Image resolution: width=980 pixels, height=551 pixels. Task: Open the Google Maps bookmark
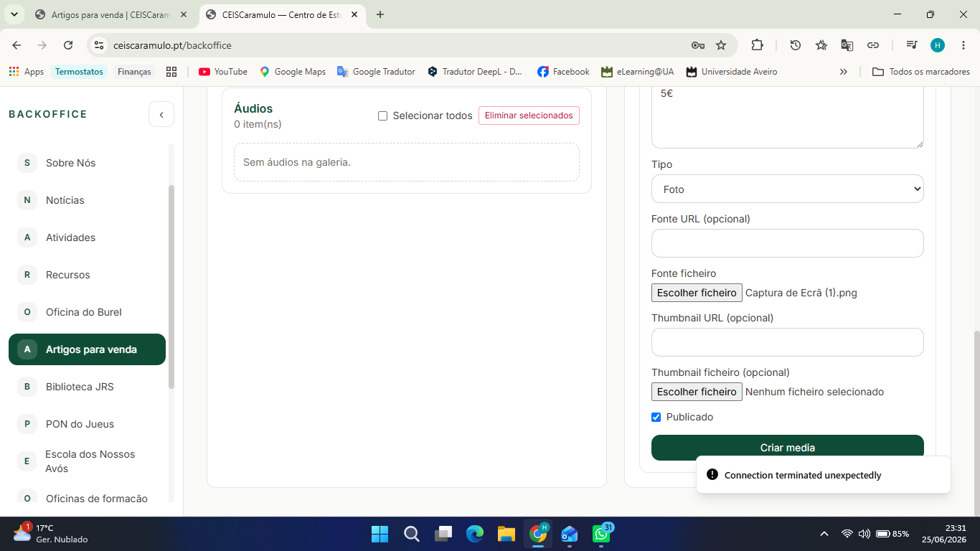coord(293,72)
